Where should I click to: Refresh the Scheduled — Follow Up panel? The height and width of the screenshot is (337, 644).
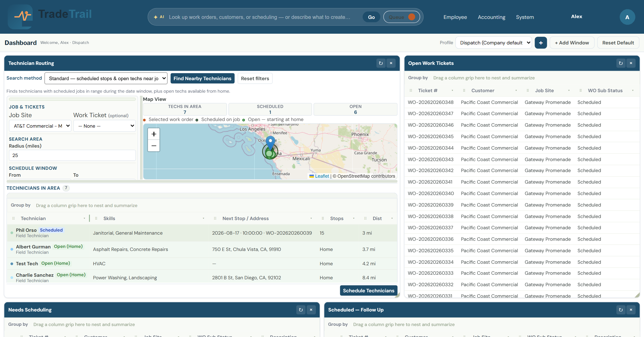point(621,310)
